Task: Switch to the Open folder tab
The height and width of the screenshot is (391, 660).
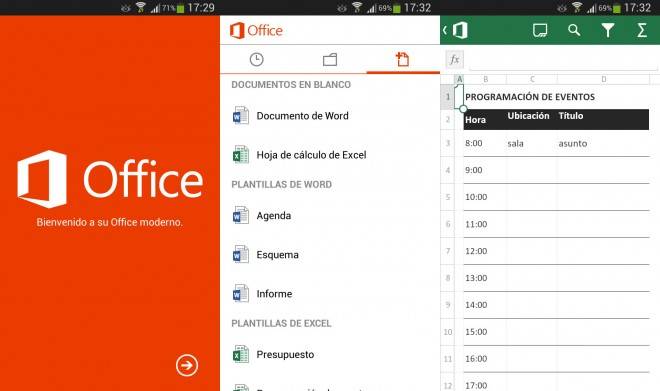Action: (330, 59)
